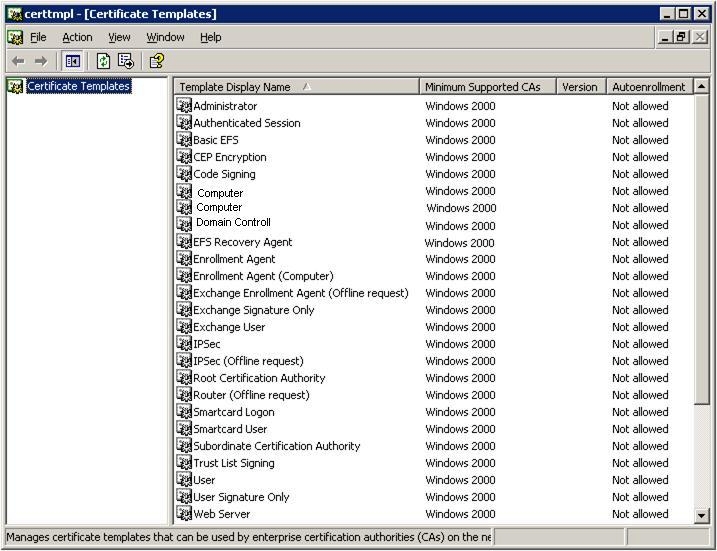This screenshot has width=717, height=551.
Task: Click the status bar description text
Action: (x=248, y=537)
